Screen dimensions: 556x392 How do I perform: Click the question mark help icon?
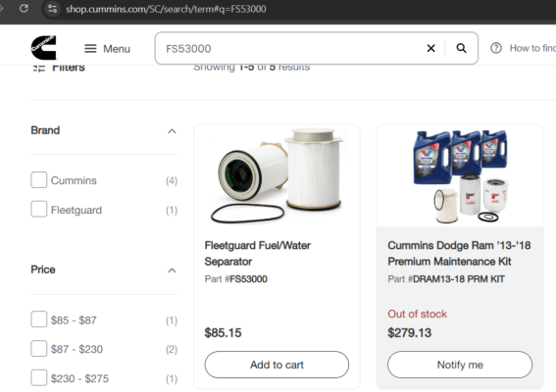(x=496, y=48)
